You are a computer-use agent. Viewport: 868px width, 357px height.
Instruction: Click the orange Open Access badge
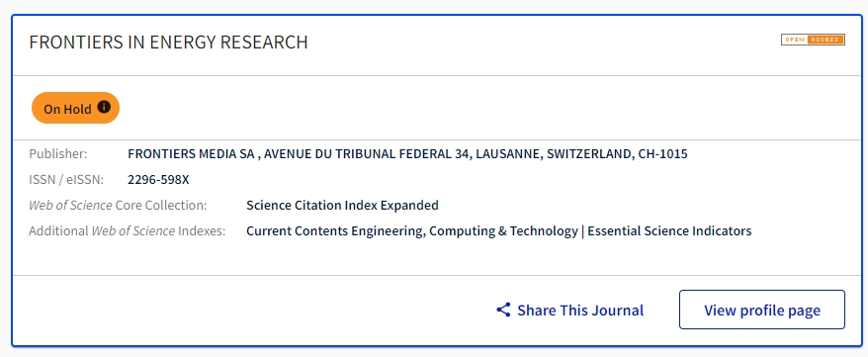[813, 40]
